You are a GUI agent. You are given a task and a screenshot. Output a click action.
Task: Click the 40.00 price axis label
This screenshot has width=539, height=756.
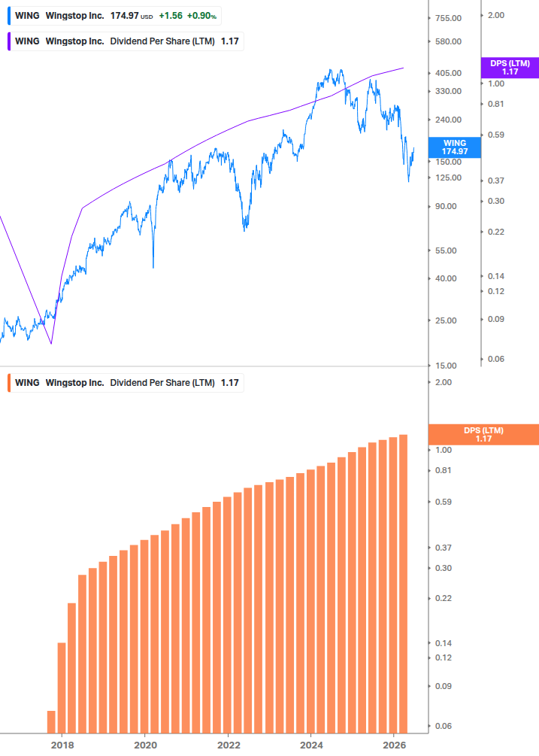point(446,278)
